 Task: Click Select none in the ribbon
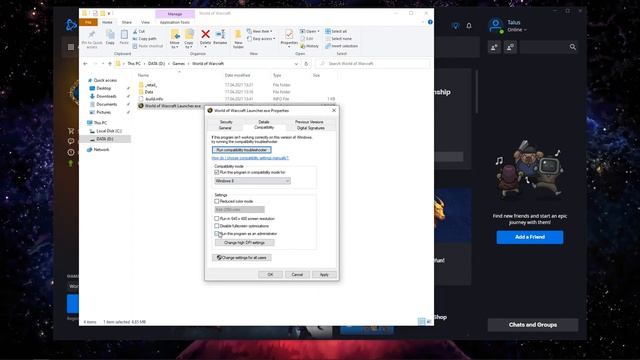click(x=338, y=39)
